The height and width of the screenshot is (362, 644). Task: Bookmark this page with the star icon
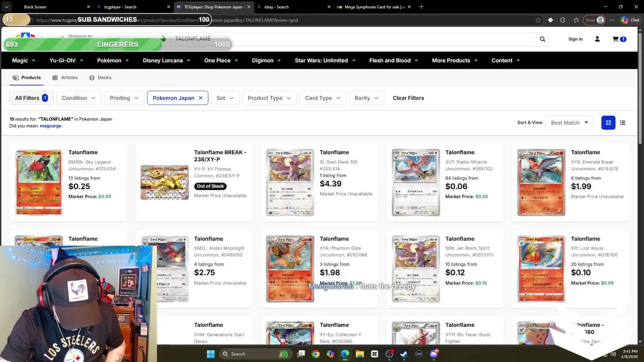538,20
